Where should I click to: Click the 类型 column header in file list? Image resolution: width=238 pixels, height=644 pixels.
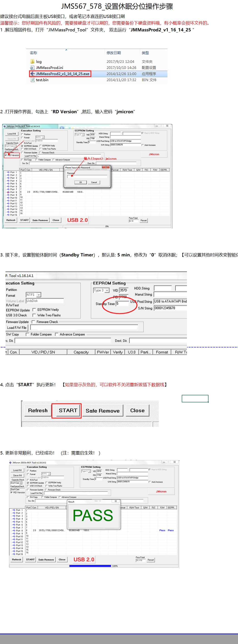(145, 53)
